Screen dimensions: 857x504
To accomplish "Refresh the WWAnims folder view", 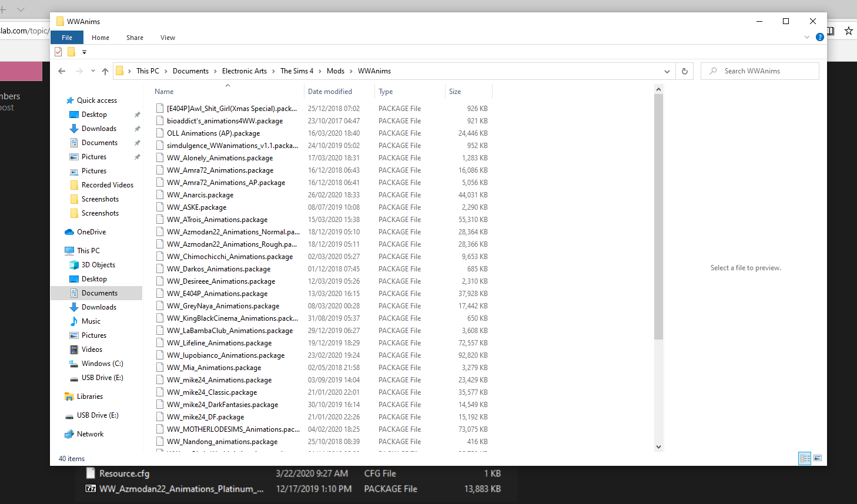I will click(684, 71).
